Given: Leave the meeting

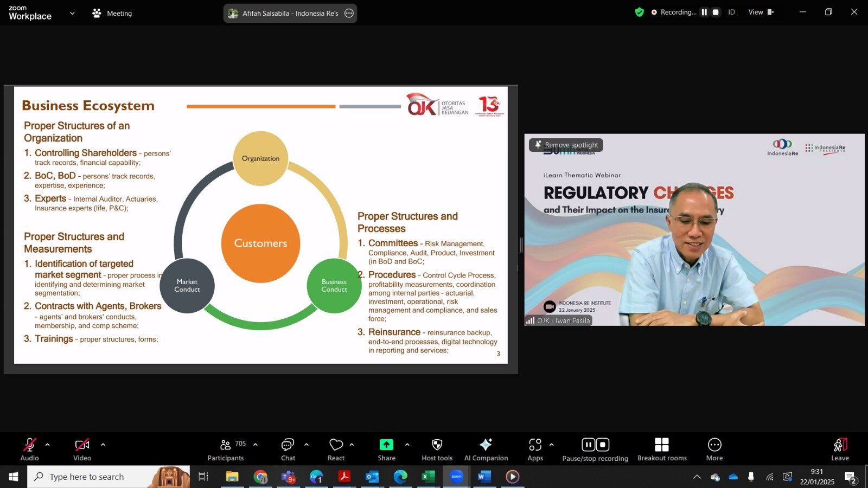Looking at the screenshot, I should coord(840,450).
